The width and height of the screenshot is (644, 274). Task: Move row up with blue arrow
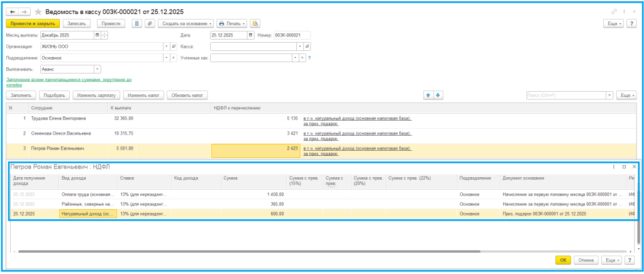pos(429,95)
